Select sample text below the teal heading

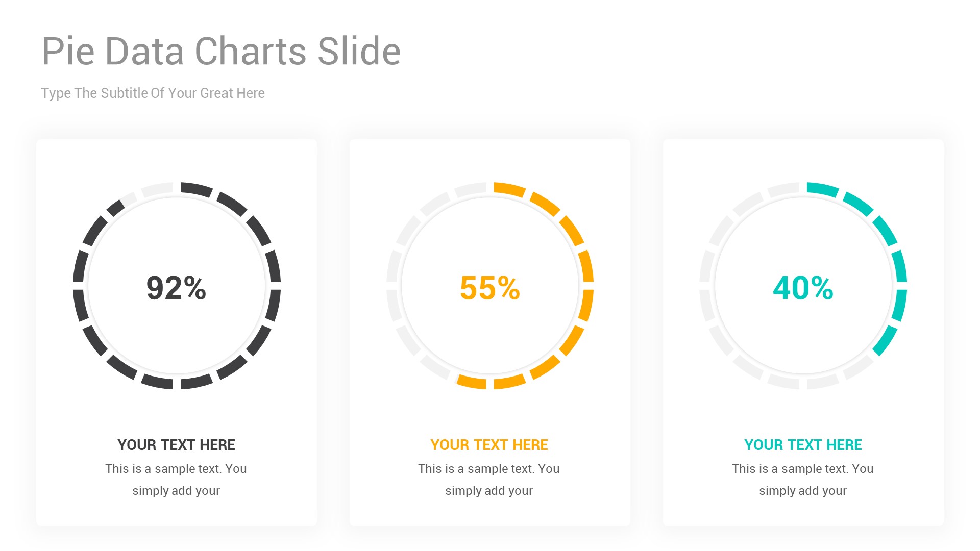803,480
